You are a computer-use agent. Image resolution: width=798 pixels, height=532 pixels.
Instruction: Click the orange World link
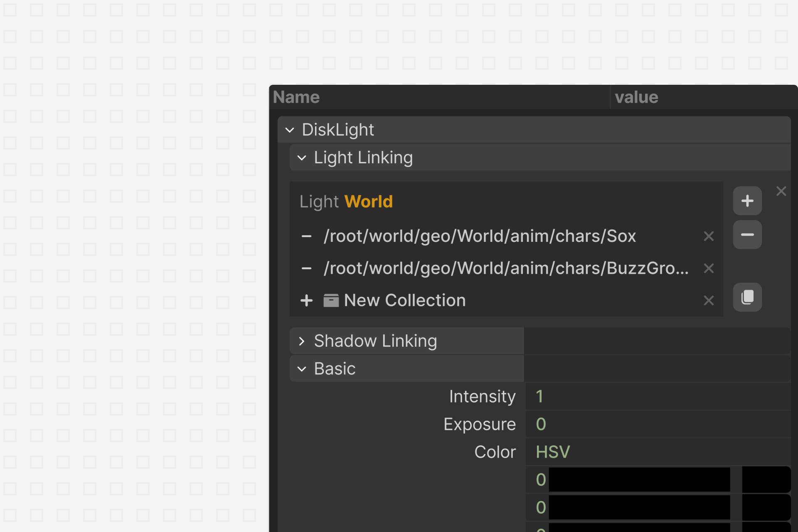[368, 202]
